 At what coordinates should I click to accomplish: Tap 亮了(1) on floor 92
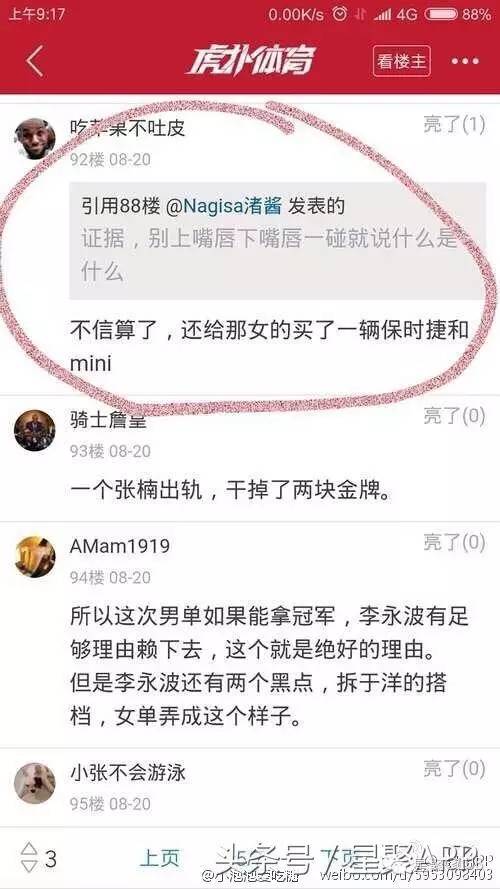click(x=454, y=125)
